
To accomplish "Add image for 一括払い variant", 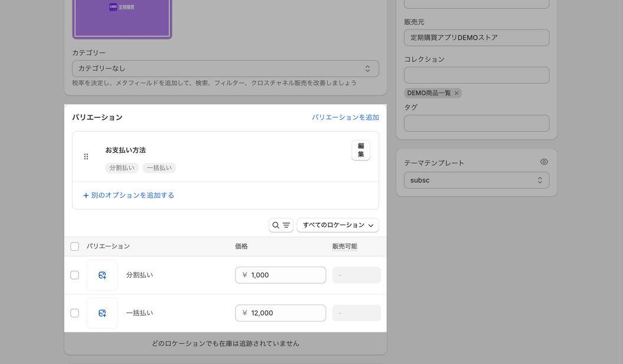I will coord(102,313).
